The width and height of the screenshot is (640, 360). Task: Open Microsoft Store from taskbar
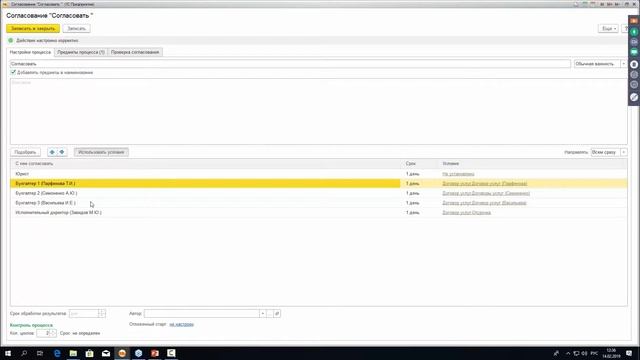(89, 353)
